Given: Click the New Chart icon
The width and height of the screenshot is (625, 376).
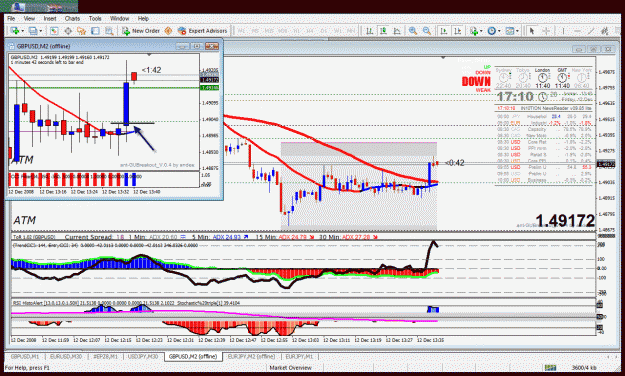Looking at the screenshot, I should point(15,31).
